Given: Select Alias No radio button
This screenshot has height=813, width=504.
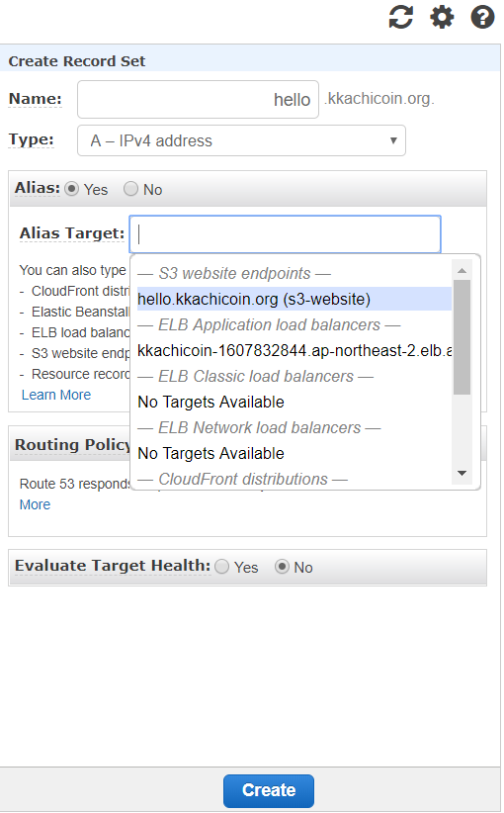Looking at the screenshot, I should 131,189.
